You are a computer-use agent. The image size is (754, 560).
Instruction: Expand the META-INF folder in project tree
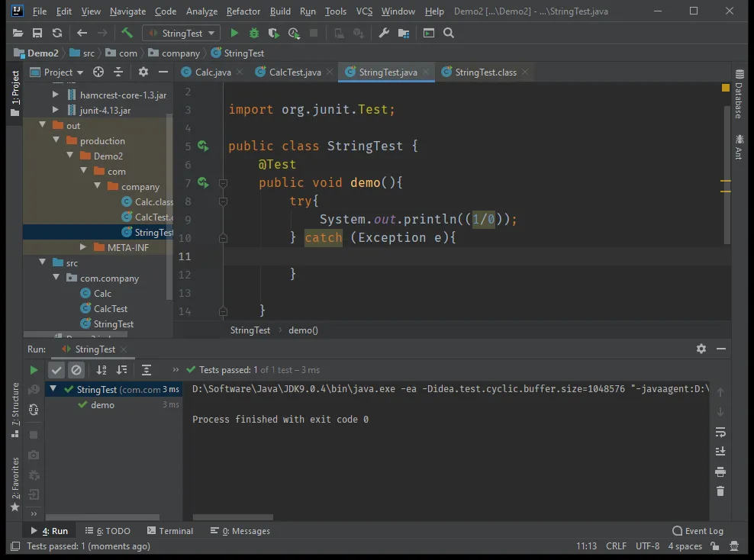point(84,248)
